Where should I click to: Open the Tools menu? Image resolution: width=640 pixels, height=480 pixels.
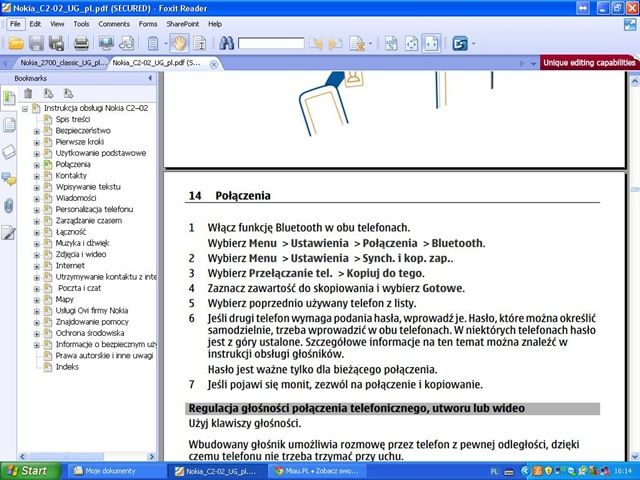pyautogui.click(x=81, y=24)
